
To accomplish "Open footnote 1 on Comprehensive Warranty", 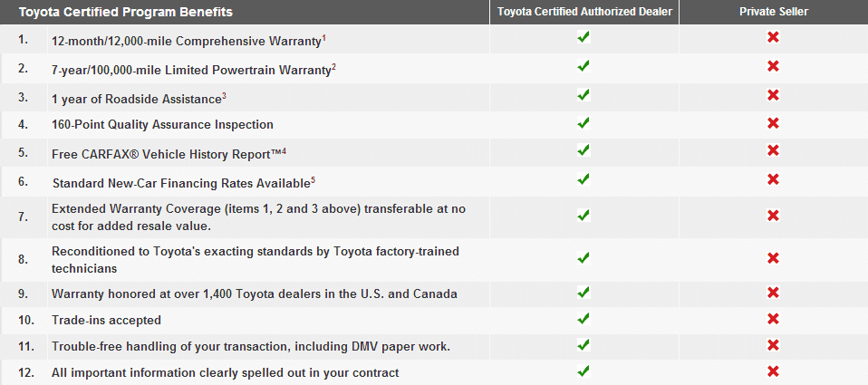I will coord(323,38).
